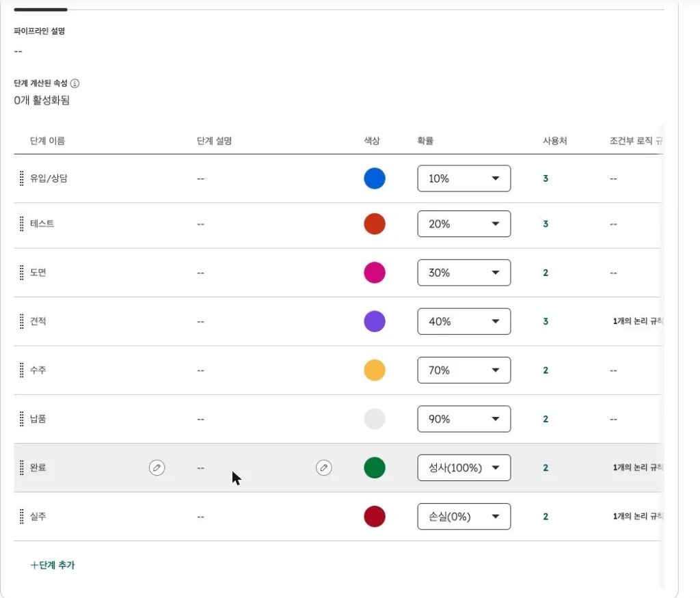Image resolution: width=700 pixels, height=598 pixels.
Task: Open usage count 3 for 테스트
Action: pos(546,224)
